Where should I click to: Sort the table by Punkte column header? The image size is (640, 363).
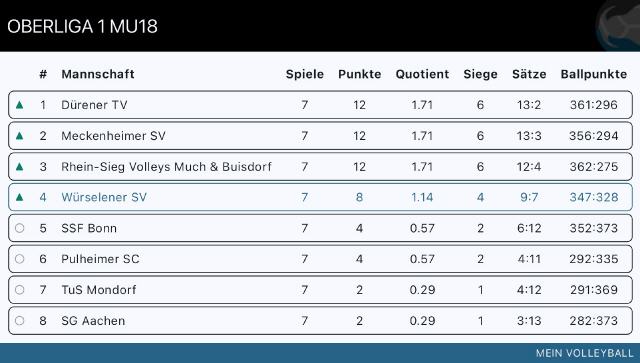point(360,74)
